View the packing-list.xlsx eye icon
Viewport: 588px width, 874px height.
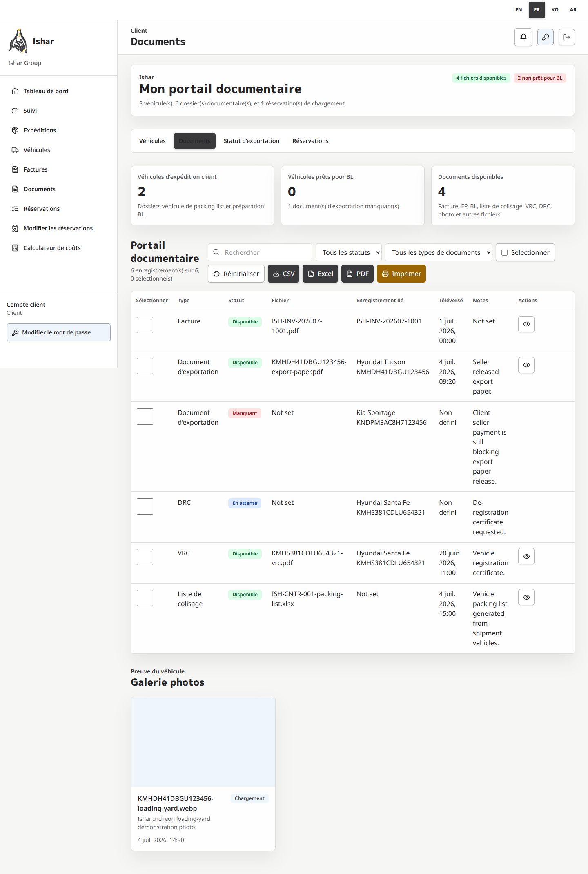click(526, 597)
